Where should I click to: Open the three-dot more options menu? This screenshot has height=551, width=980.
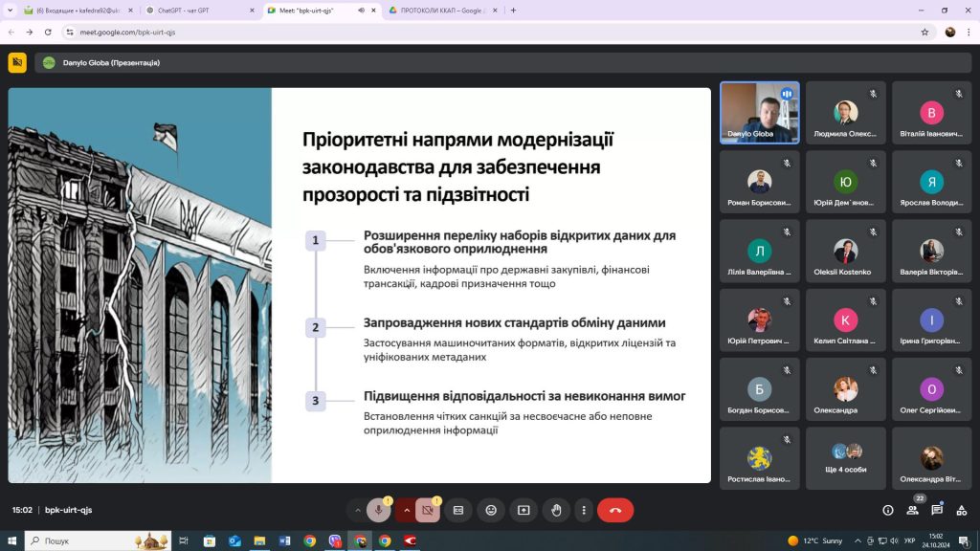pos(583,511)
